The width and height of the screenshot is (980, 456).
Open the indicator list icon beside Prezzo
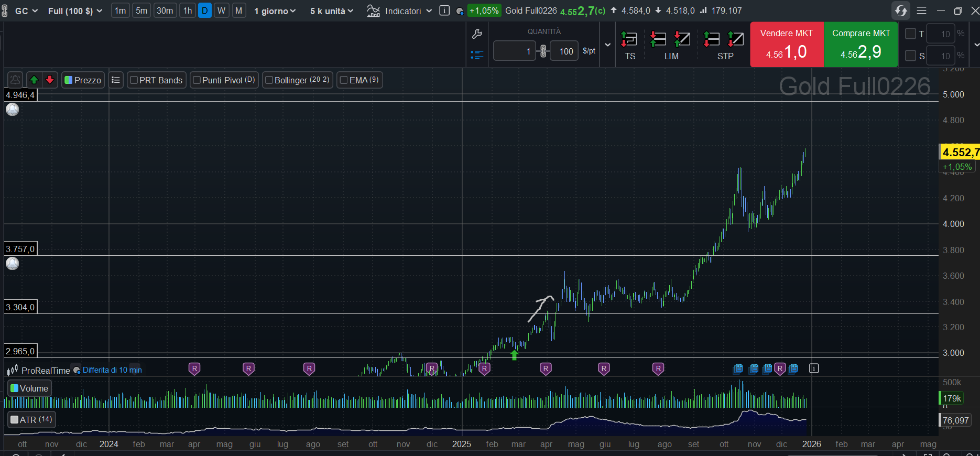pyautogui.click(x=116, y=80)
